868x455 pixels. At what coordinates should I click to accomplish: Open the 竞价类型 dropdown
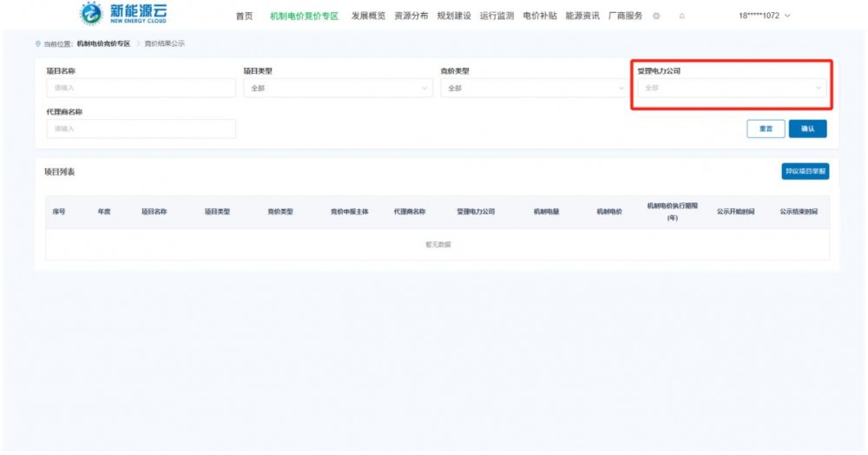(x=534, y=88)
